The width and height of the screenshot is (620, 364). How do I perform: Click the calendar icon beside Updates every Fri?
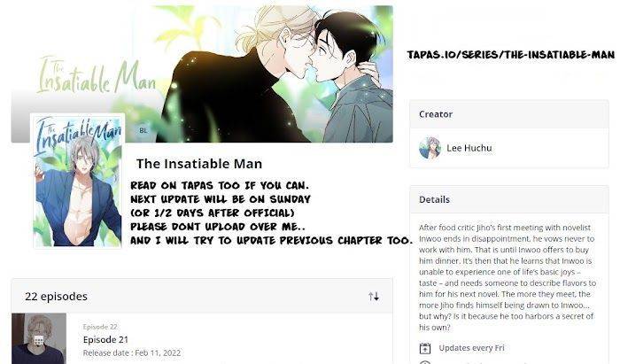point(424,348)
